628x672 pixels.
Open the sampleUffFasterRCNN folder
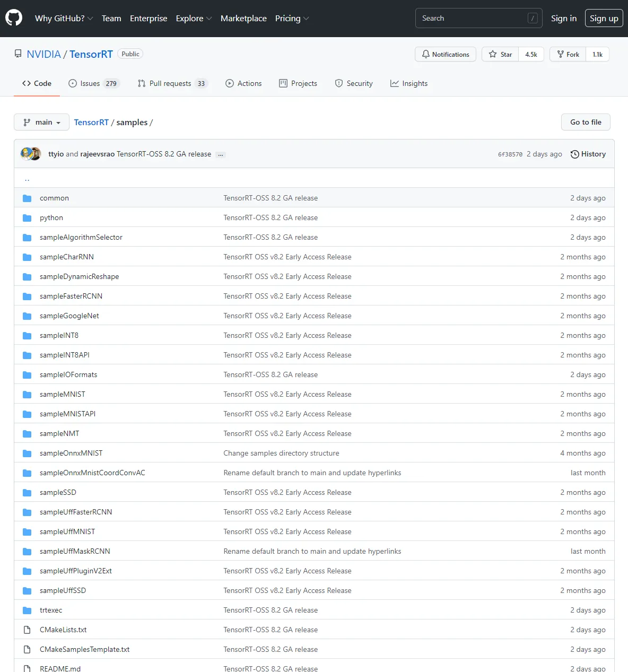(x=76, y=512)
